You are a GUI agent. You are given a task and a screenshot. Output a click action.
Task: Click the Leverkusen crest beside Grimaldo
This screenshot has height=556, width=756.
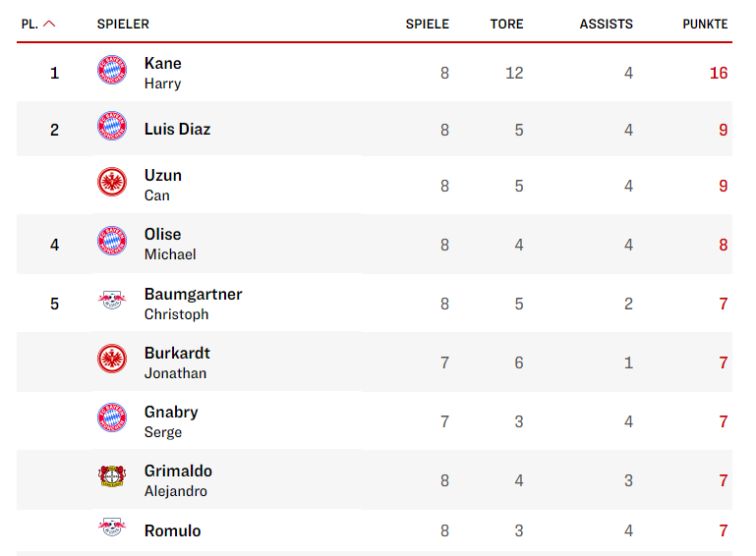coord(112,476)
